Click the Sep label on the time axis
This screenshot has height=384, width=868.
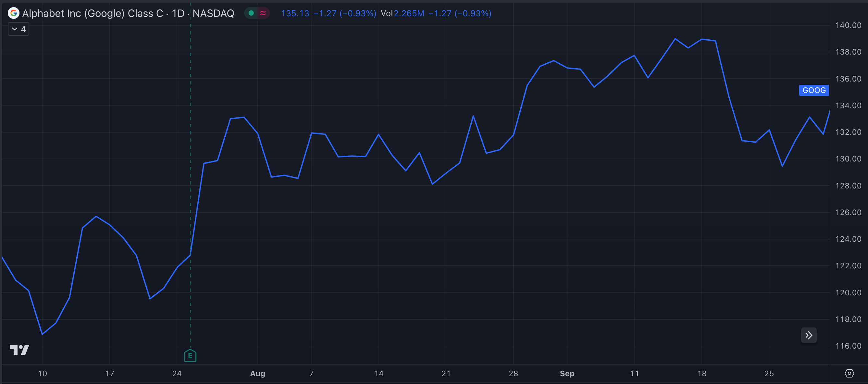click(x=567, y=374)
